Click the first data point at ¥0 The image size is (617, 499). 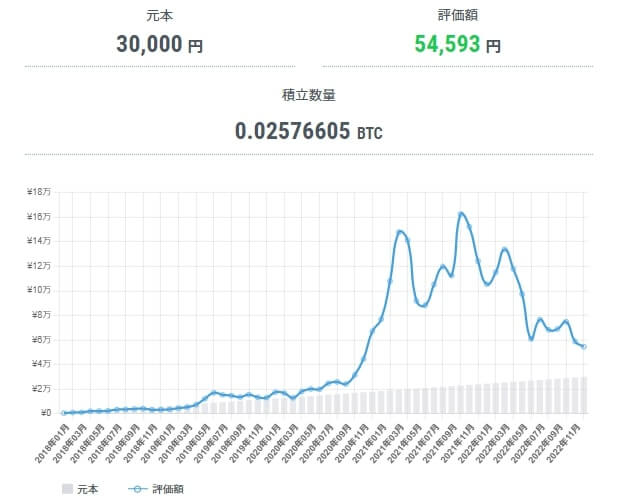point(63,413)
